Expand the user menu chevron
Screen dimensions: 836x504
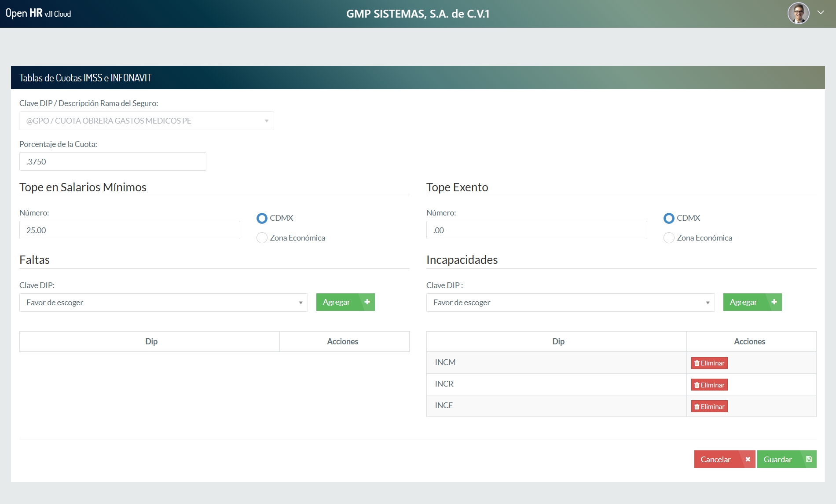[x=821, y=13]
